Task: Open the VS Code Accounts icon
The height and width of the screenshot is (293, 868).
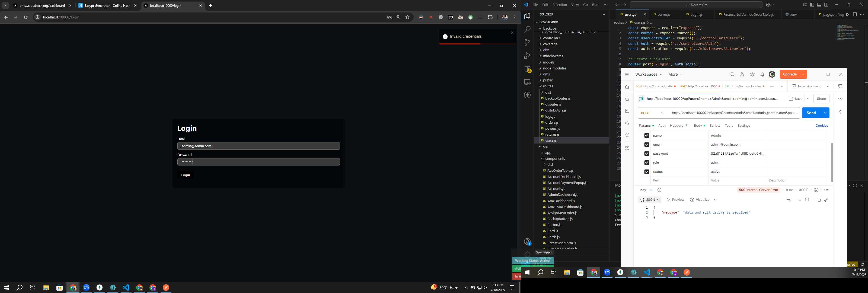Action: coord(527,242)
